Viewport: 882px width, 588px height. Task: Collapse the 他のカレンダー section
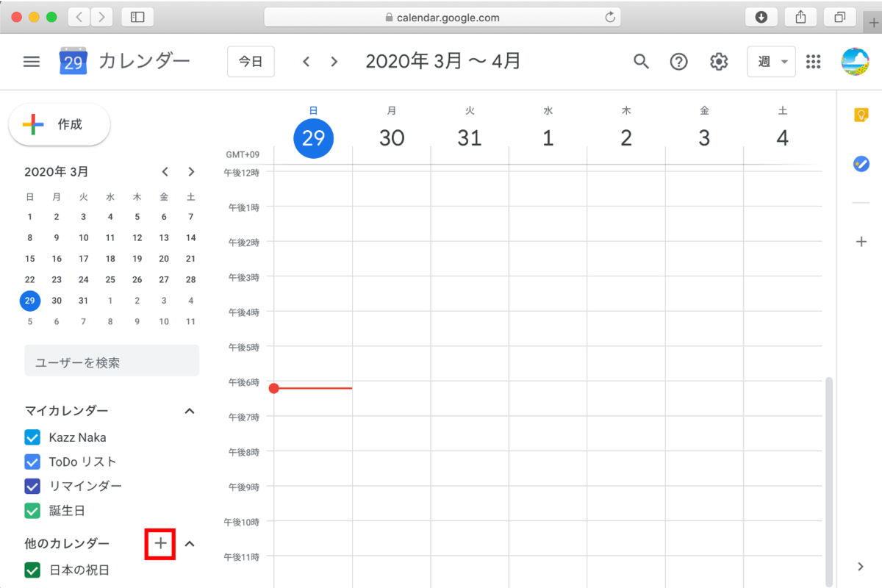point(190,543)
